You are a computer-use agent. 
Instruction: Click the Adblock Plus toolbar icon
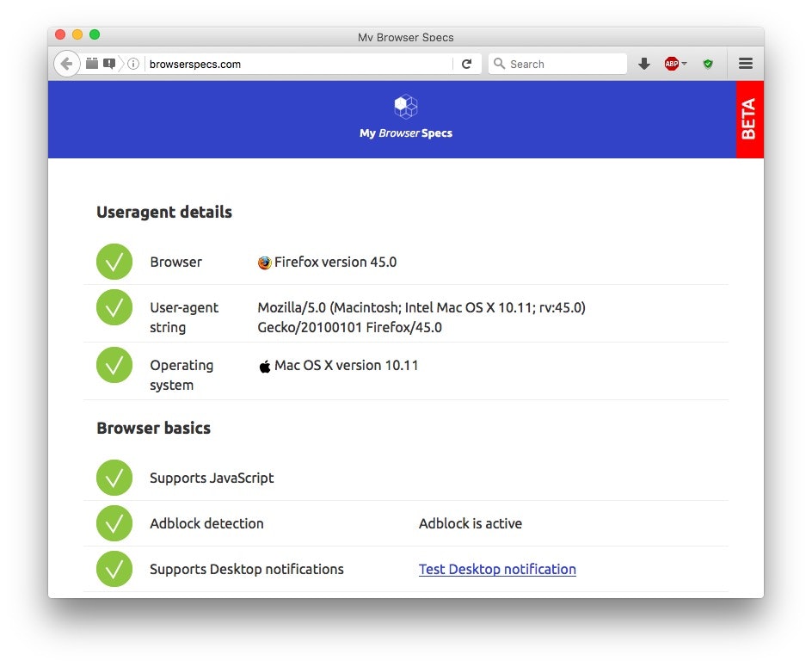pos(673,63)
